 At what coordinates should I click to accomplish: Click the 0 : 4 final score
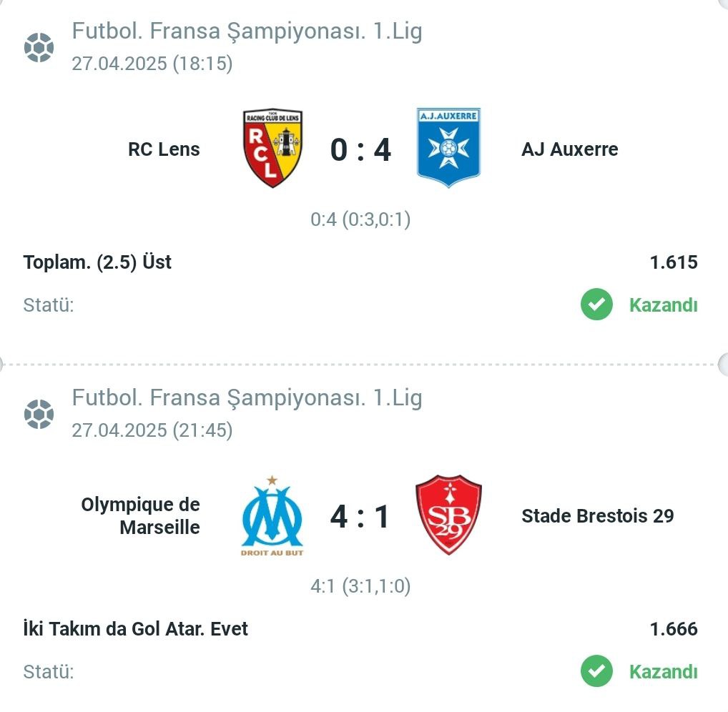[x=360, y=150]
